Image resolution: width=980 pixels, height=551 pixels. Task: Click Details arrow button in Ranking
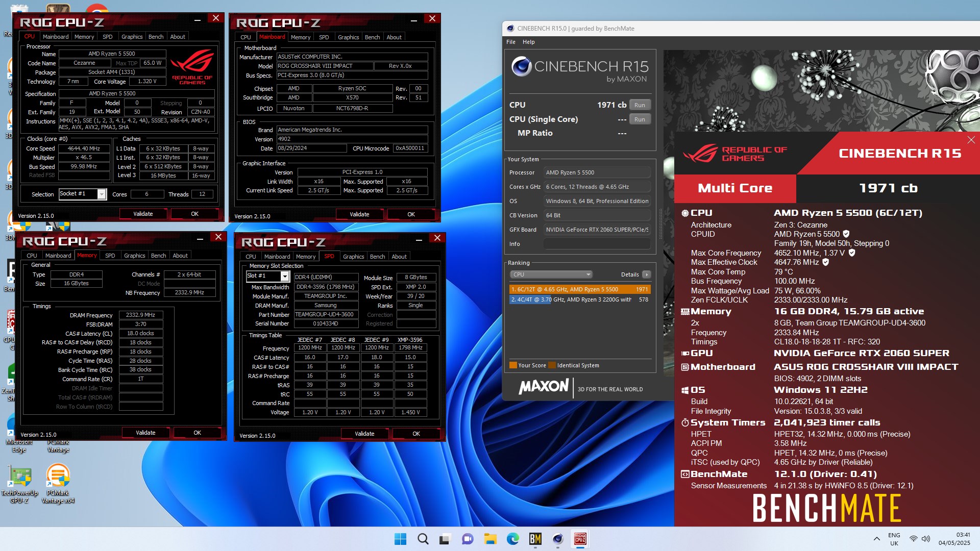[647, 274]
